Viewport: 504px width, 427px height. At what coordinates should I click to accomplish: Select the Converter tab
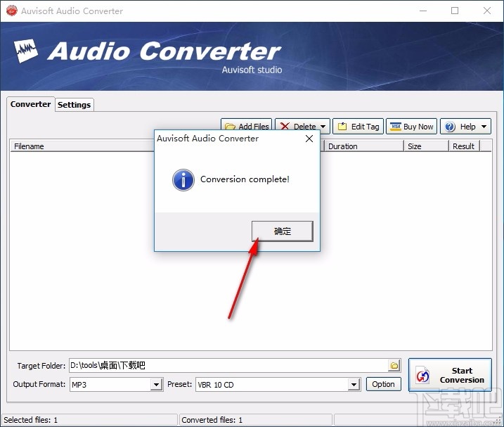30,104
